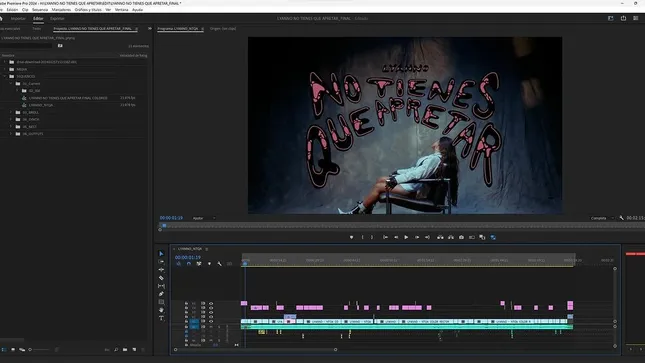Open program monitor wrench settings
The width and height of the screenshot is (645, 363).
[x=621, y=218]
